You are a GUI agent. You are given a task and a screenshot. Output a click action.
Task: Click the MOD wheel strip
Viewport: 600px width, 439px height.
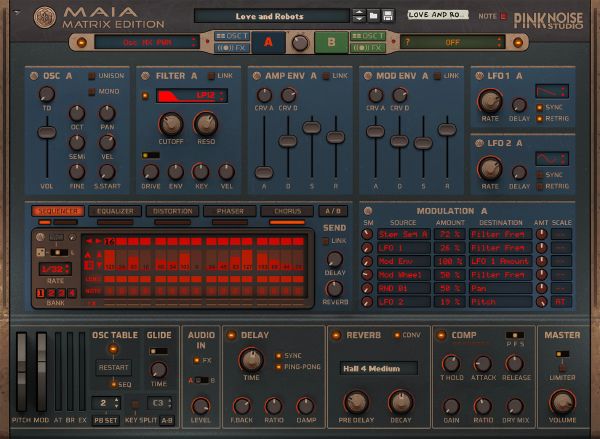point(41,372)
